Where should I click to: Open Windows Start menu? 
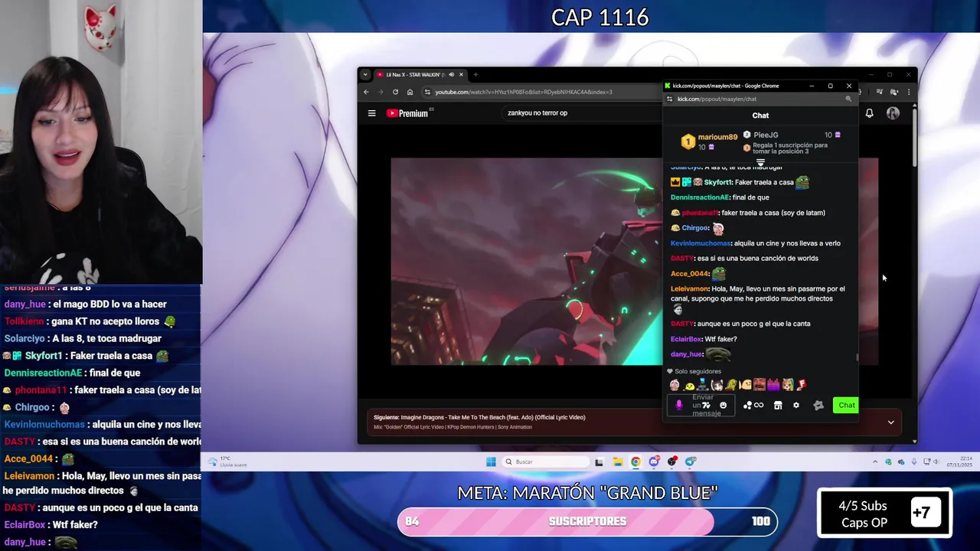(491, 461)
